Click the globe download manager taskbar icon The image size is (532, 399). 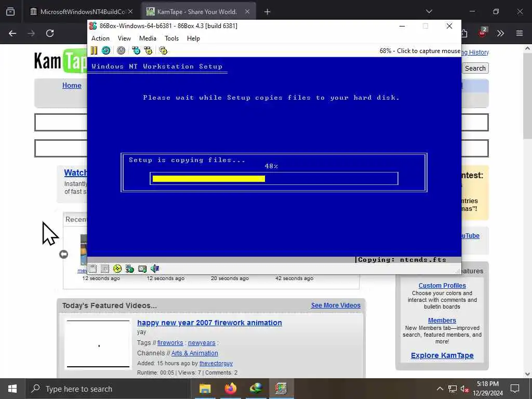[256, 389]
